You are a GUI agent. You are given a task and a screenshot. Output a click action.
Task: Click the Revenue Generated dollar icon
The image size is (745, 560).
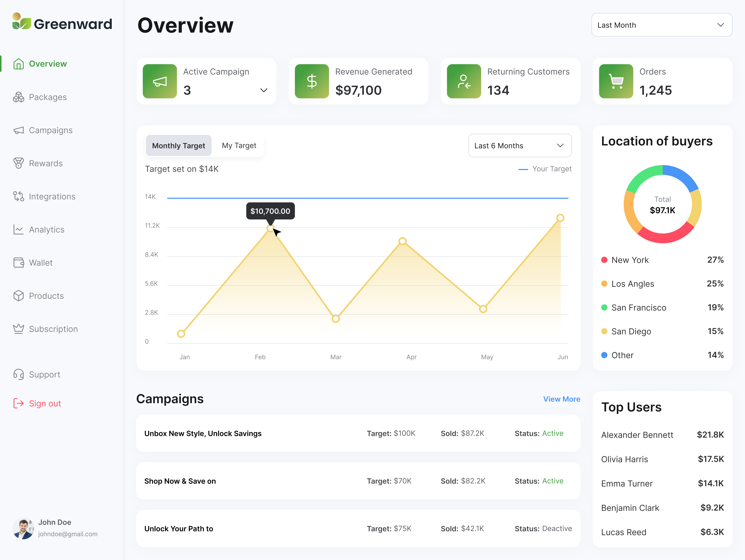pos(312,81)
